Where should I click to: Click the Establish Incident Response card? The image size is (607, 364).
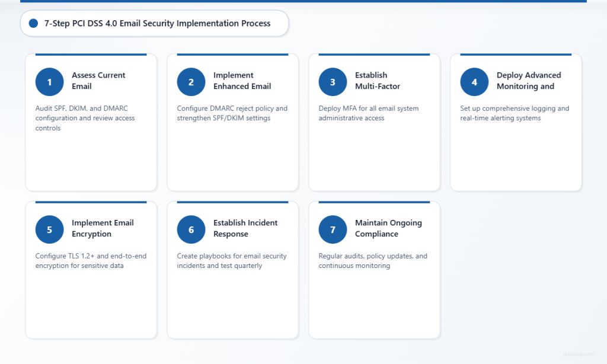click(245, 228)
